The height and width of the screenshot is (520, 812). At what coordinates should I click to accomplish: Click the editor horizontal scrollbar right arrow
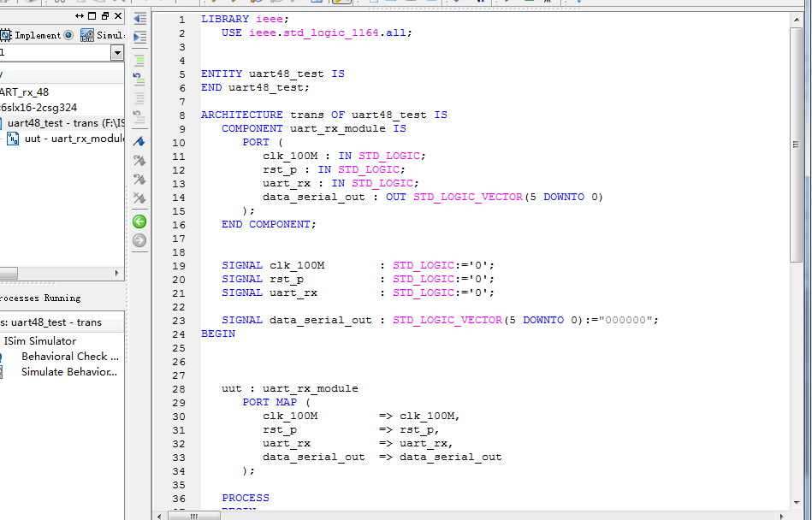(782, 516)
